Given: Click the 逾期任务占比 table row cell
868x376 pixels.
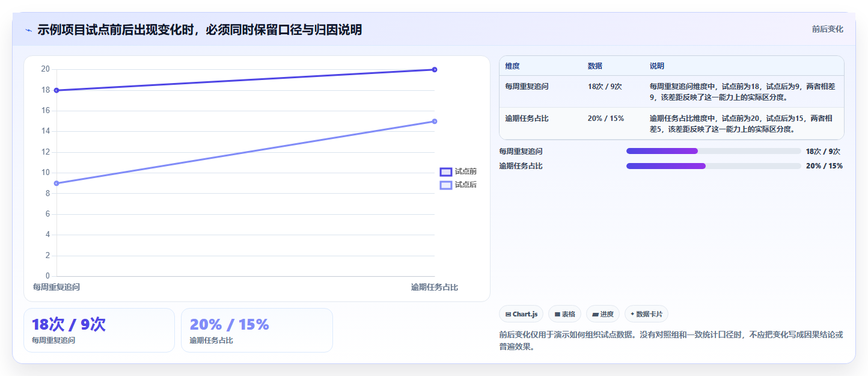Looking at the screenshot, I should tap(527, 119).
